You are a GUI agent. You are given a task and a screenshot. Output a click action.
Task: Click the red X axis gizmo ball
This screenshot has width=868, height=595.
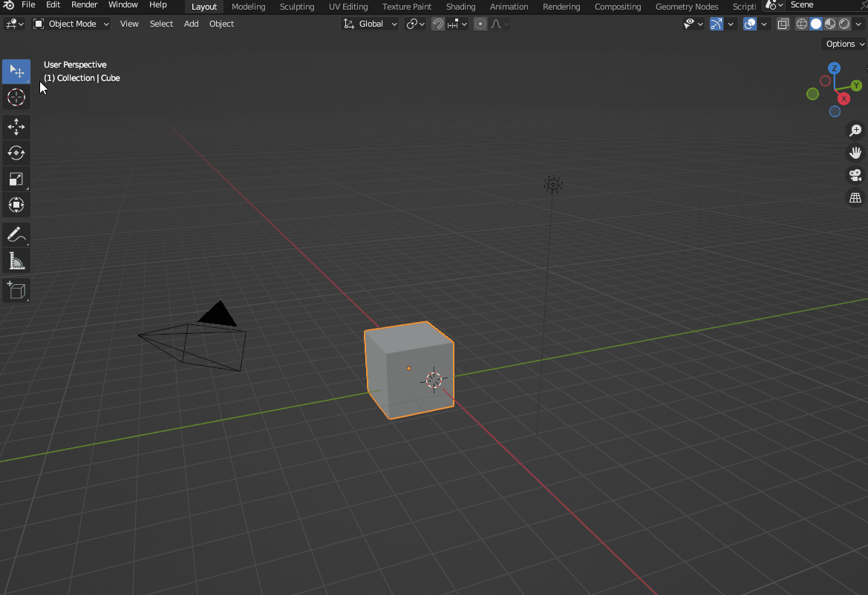click(x=843, y=99)
